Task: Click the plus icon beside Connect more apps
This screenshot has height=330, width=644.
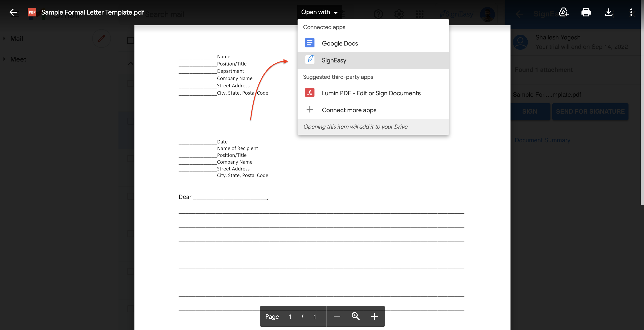Action: pyautogui.click(x=310, y=110)
